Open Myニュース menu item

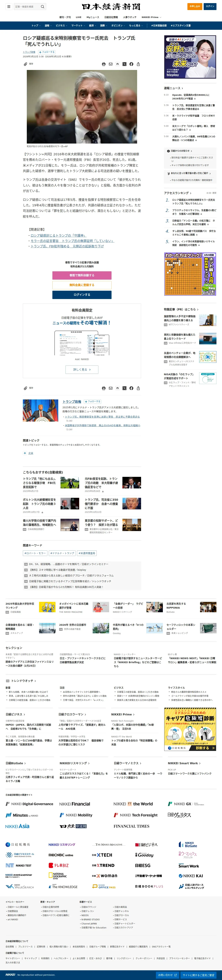[x=93, y=17]
